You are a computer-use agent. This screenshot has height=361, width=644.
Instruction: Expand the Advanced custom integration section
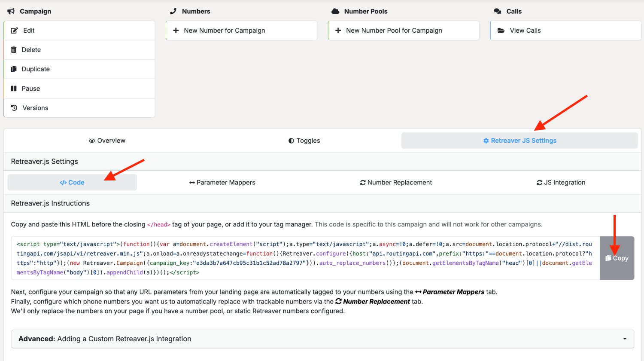click(322, 339)
